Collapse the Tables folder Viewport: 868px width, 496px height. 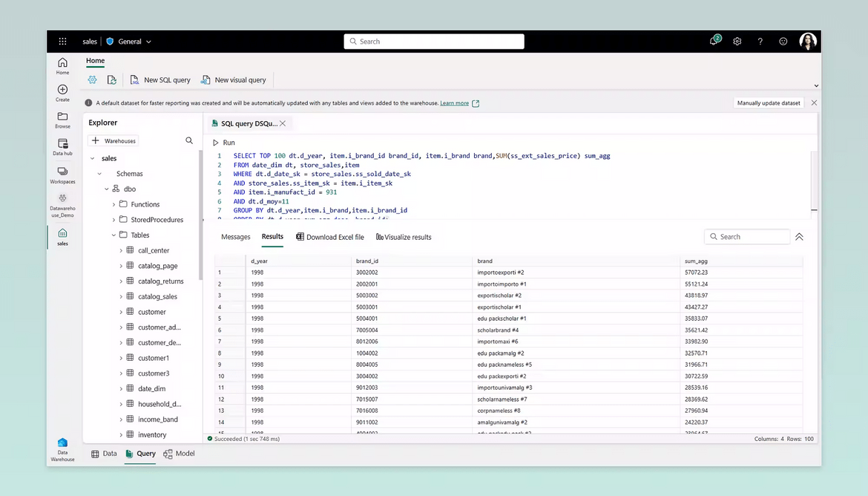[x=114, y=235]
